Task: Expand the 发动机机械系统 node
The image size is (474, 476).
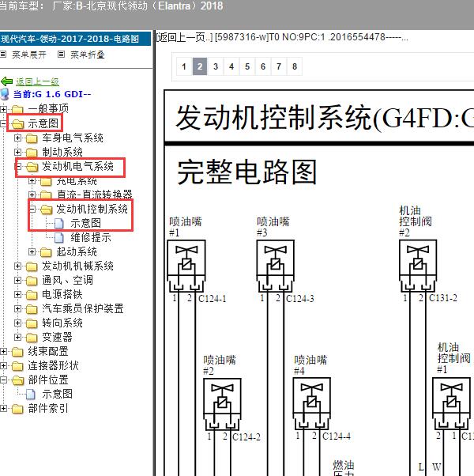Action: pos(17,266)
